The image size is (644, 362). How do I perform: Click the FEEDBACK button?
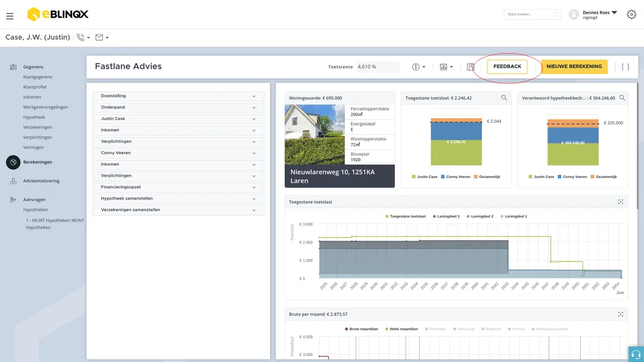coord(507,67)
